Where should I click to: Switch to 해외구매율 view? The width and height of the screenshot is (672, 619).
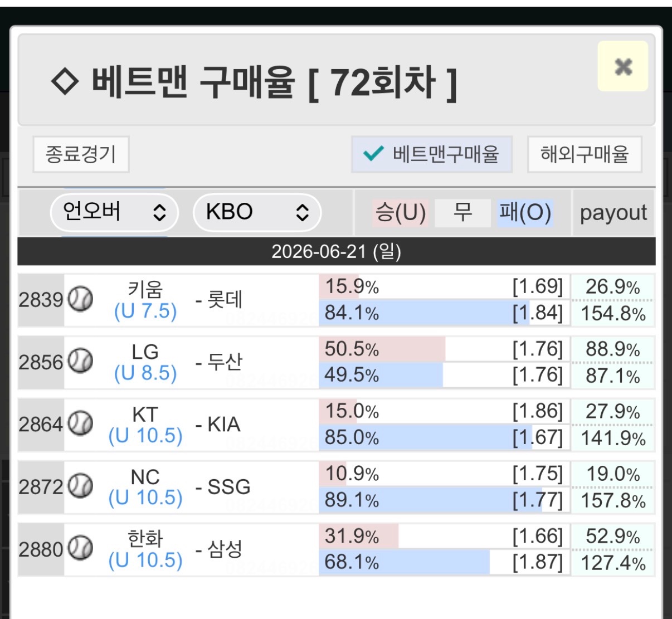[x=585, y=154]
